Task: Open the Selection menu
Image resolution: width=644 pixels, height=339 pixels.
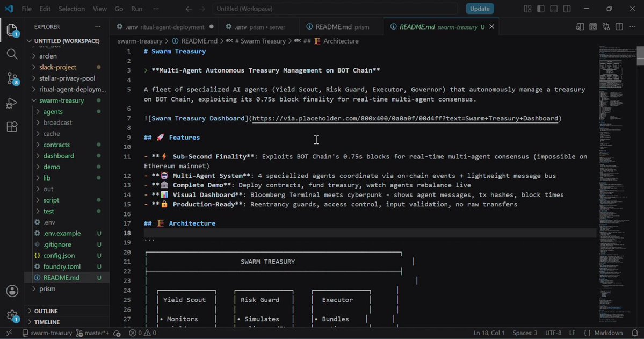Action: click(71, 9)
